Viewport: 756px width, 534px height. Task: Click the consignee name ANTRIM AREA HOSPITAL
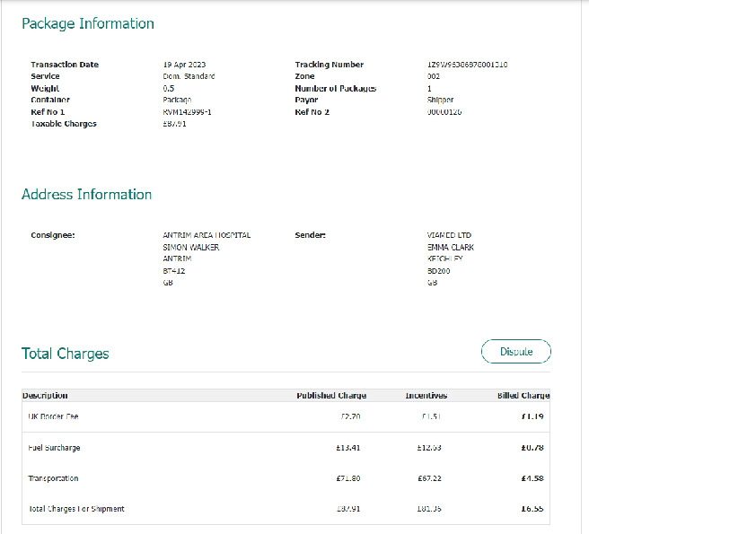207,235
